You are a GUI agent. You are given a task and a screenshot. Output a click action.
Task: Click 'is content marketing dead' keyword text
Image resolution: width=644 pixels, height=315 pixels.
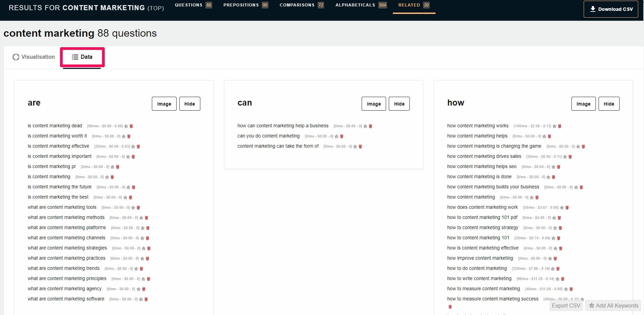click(55, 126)
